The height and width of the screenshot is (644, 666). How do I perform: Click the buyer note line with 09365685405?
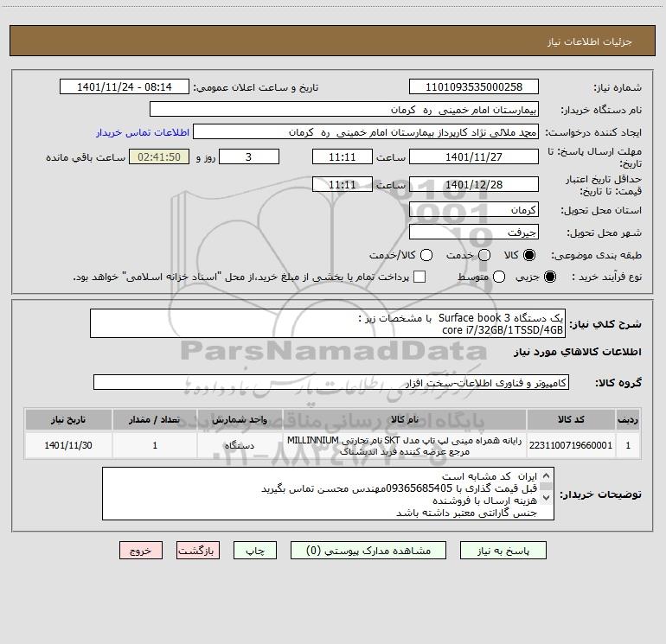click(x=400, y=488)
